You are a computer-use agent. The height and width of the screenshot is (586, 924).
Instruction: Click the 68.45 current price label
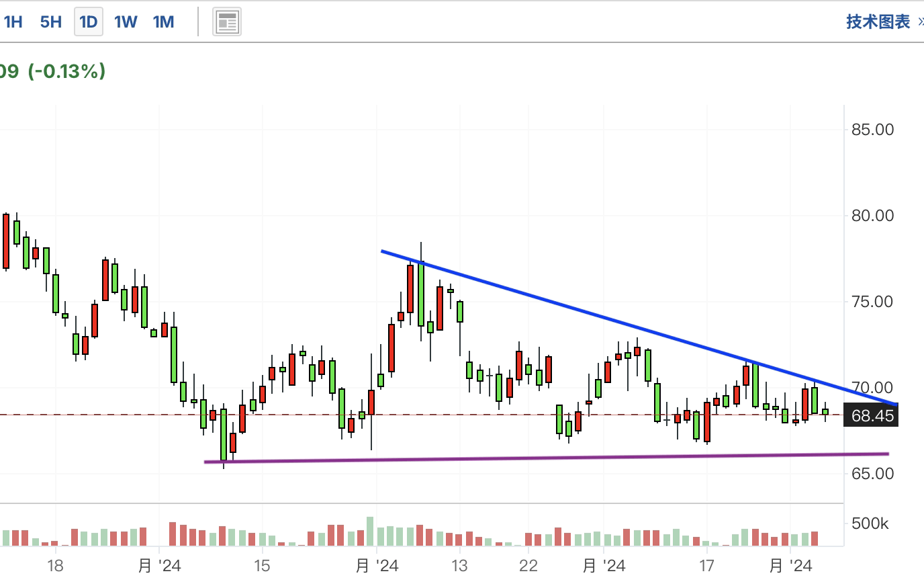pyautogui.click(x=872, y=415)
